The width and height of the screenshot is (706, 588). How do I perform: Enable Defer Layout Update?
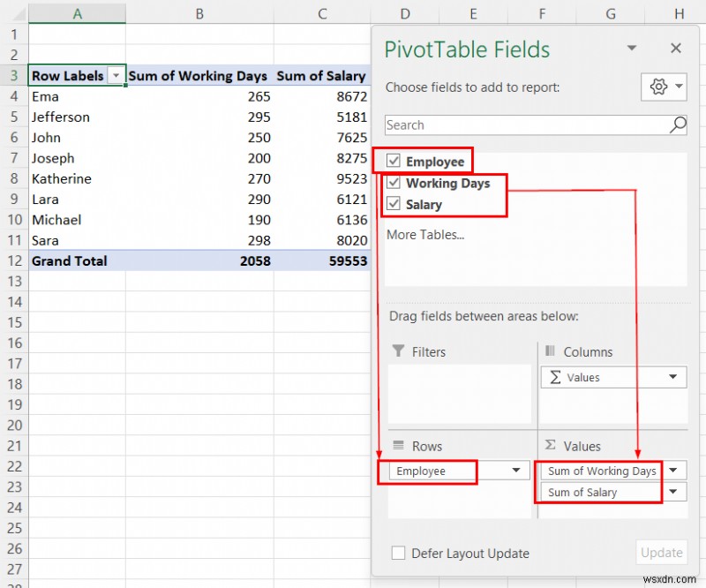click(397, 553)
